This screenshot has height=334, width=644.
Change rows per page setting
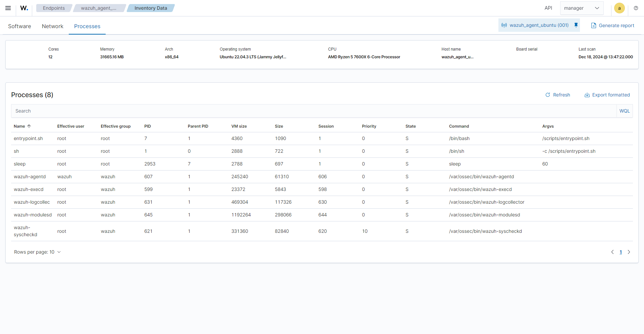point(37,252)
